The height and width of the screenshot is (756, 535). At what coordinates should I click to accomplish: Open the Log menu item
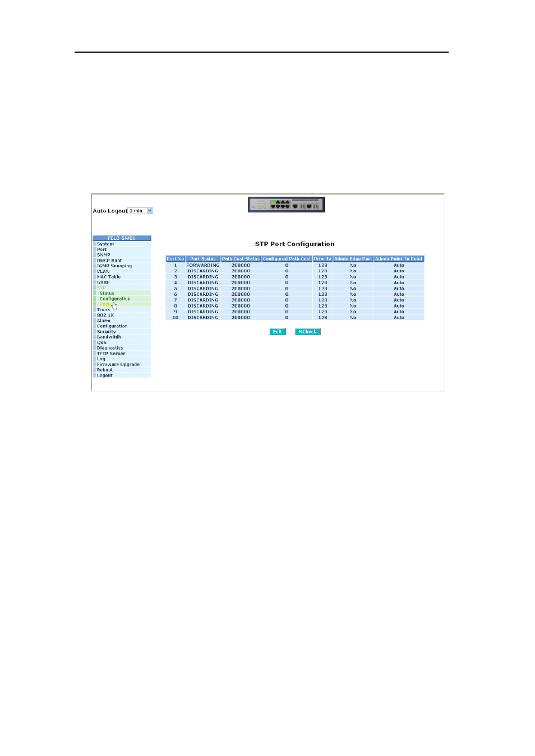[x=101, y=359]
